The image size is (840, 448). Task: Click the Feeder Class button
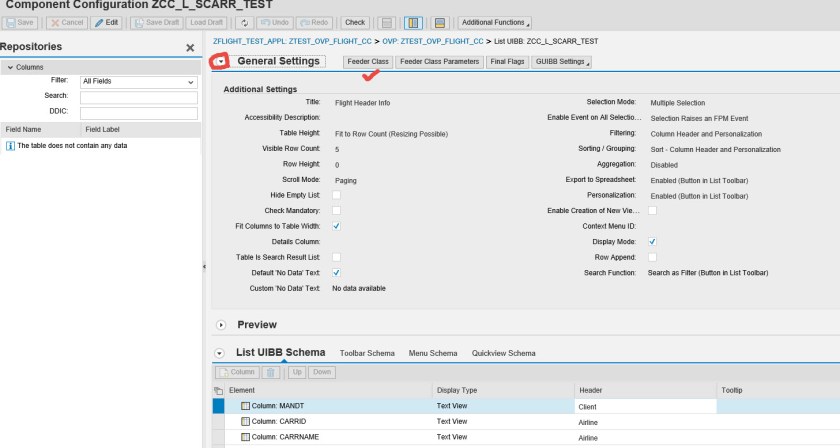pyautogui.click(x=368, y=62)
